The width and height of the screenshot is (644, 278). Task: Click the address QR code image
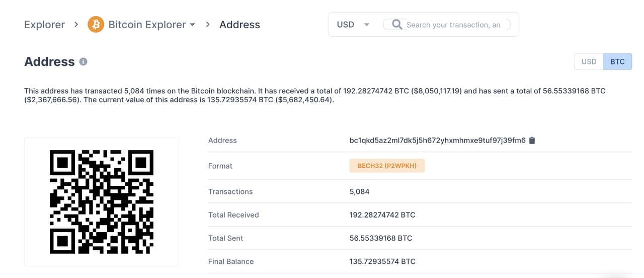[101, 201]
